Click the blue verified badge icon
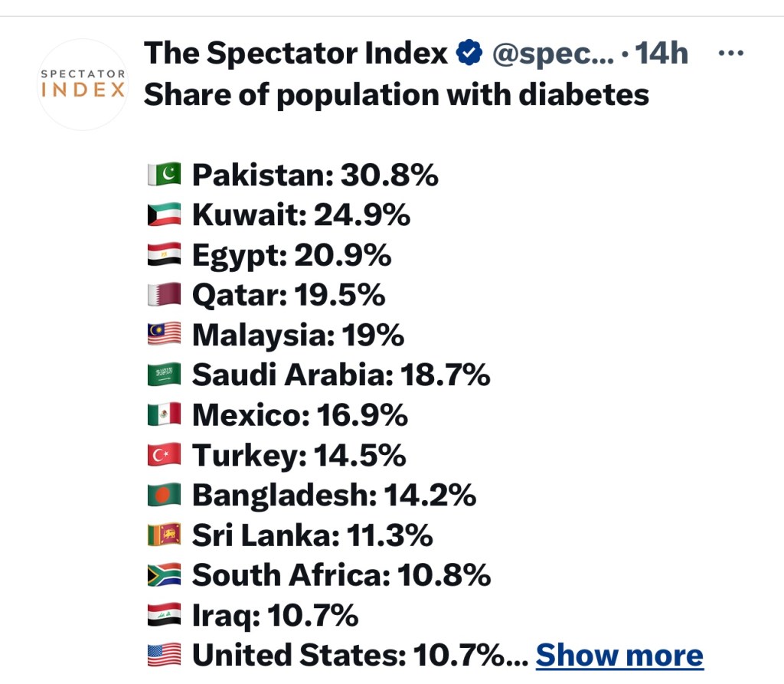784x684 pixels. (469, 53)
